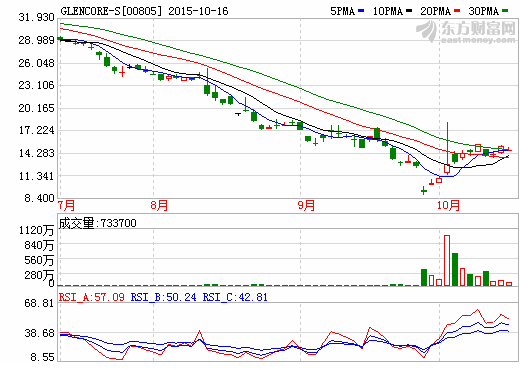This screenshot has height=370, width=528.
Task: Click the RSI_B:50.24 indicator label
Action: tap(163, 297)
